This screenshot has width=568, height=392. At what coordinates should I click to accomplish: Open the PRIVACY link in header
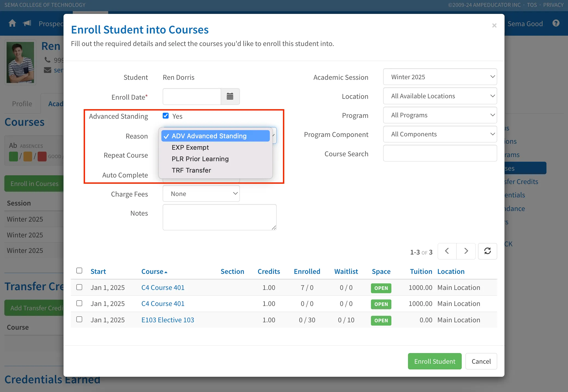click(x=553, y=5)
